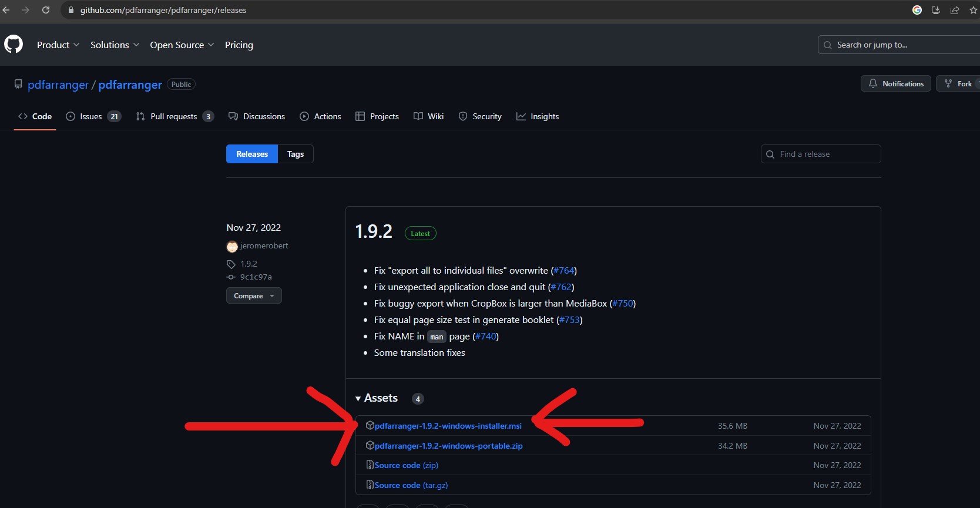Viewport: 980px width, 508px height.
Task: Click package icon of windows-portable.zip asset
Action: pos(370,445)
